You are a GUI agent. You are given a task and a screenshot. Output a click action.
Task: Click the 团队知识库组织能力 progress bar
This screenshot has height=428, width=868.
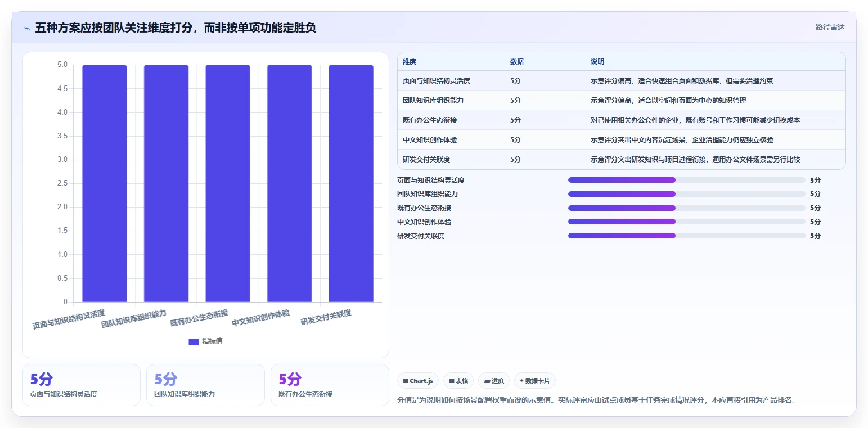pos(687,194)
